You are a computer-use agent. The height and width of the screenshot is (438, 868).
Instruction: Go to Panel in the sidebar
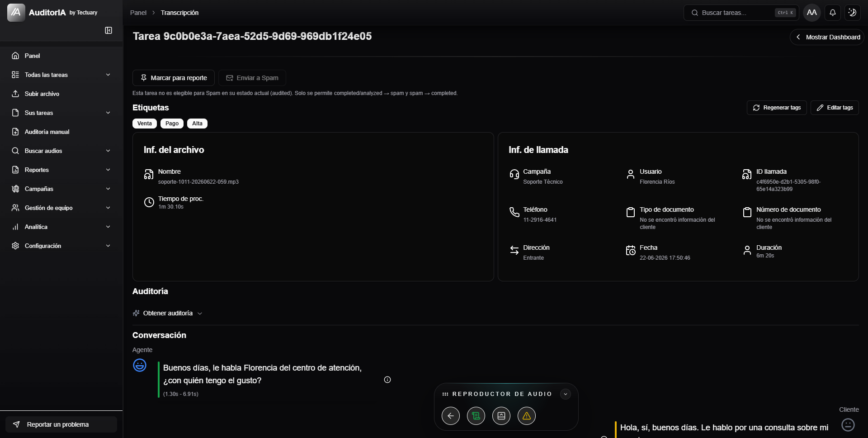(61, 56)
